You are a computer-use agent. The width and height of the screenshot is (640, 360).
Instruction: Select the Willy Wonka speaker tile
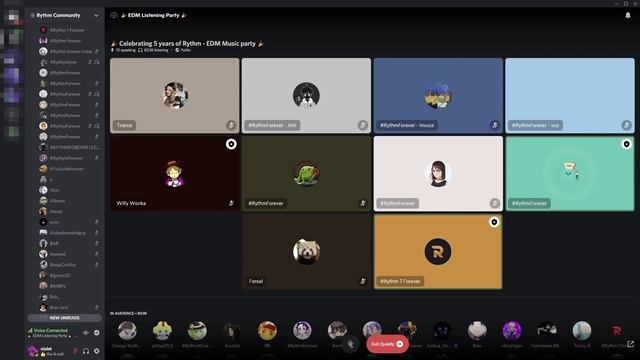click(x=175, y=173)
